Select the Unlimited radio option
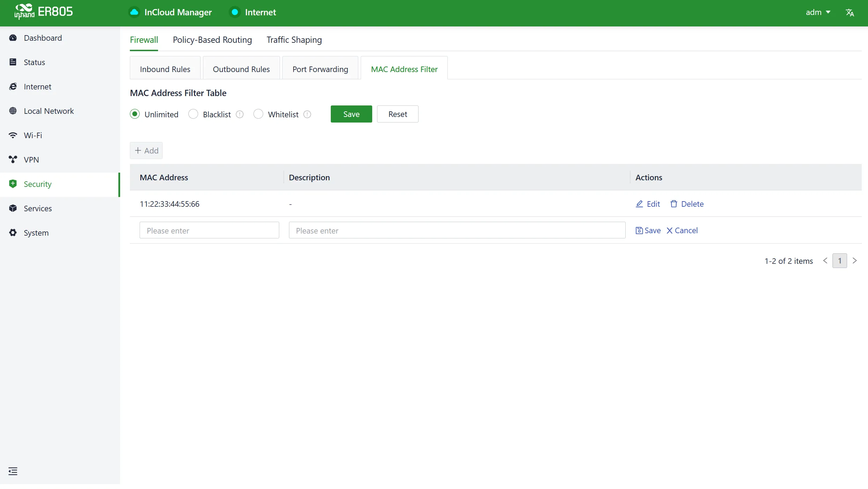 (135, 114)
